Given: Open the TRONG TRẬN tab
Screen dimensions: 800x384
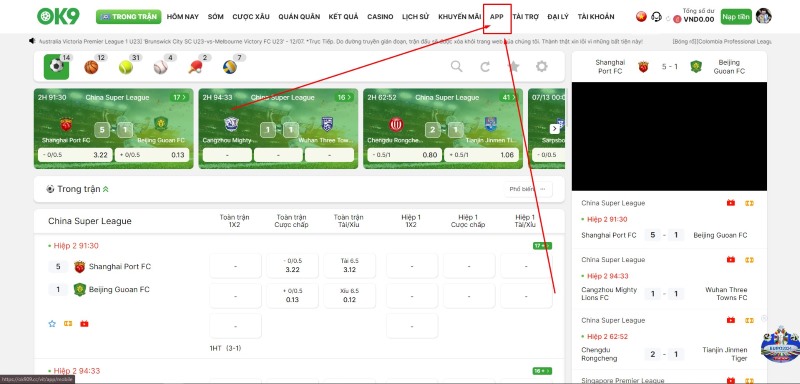Looking at the screenshot, I should pos(129,17).
